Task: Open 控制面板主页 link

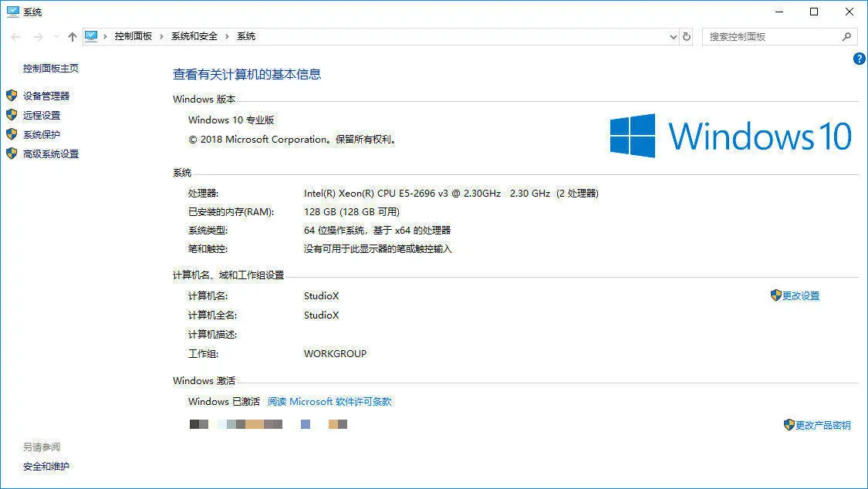Action: [x=51, y=68]
